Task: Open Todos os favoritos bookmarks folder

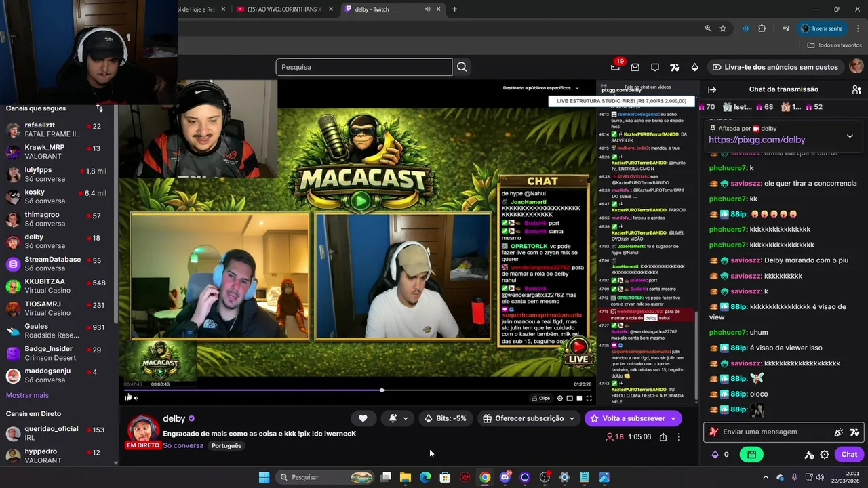Action: coord(835,45)
